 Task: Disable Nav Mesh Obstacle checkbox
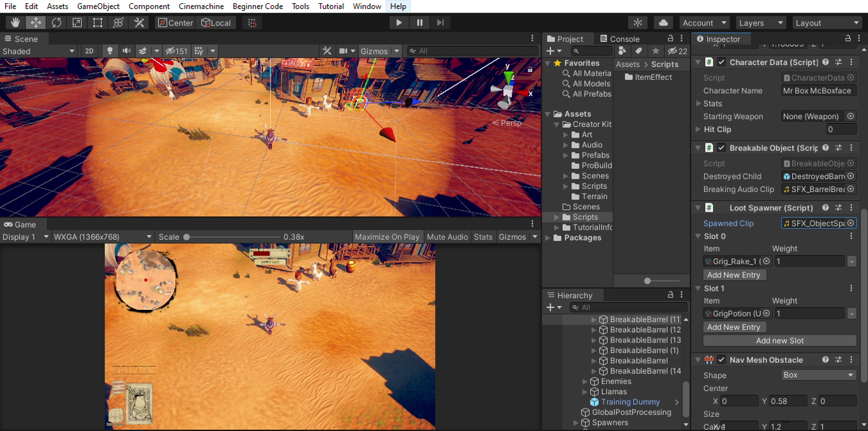721,360
